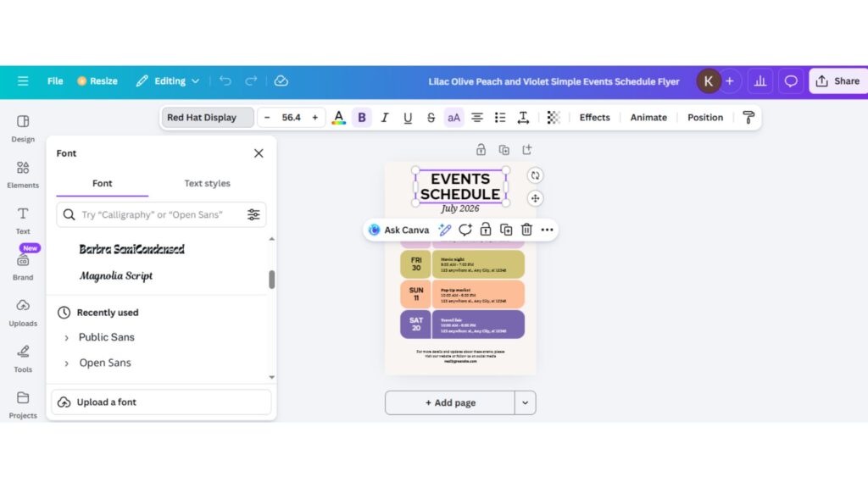Open the Editing mode dropdown
Screen dimensions: 868x488
[x=168, y=81]
